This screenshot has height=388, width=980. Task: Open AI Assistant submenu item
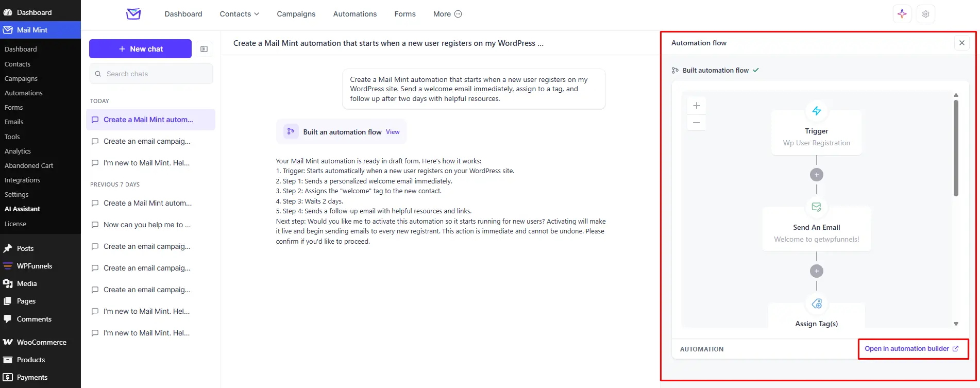(x=22, y=209)
